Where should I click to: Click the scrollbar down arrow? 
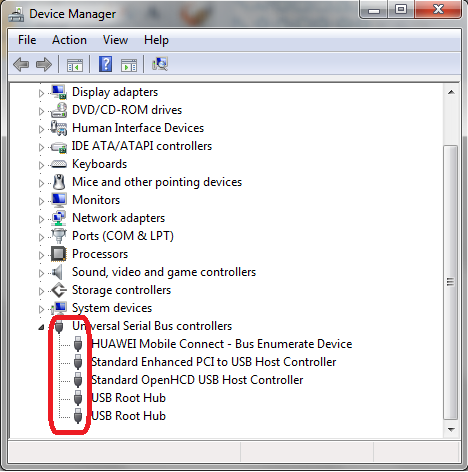[451, 429]
